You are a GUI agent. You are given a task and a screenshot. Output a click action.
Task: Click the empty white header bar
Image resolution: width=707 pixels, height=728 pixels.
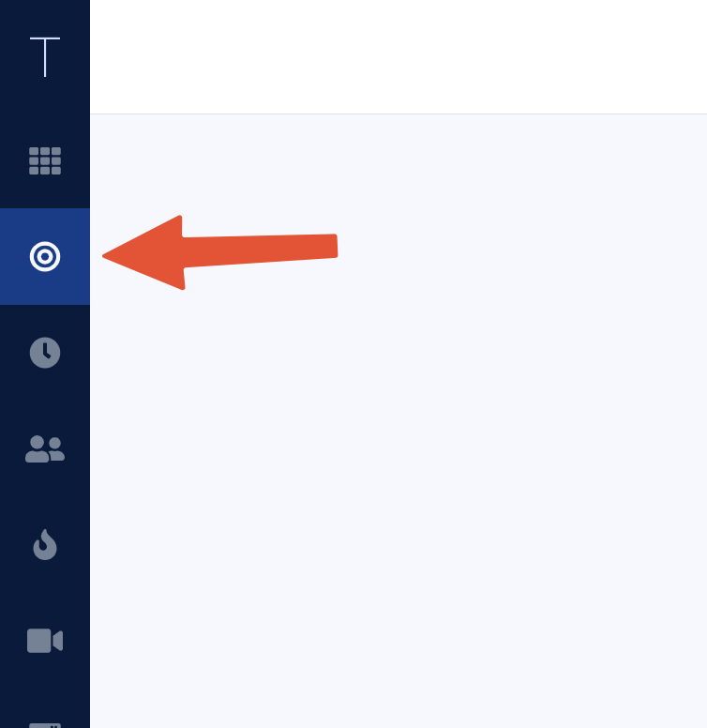click(x=399, y=56)
